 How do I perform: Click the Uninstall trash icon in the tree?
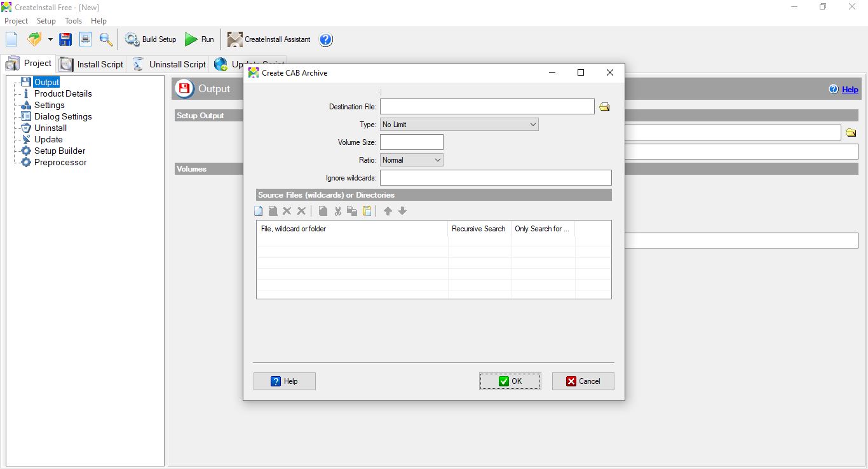26,128
